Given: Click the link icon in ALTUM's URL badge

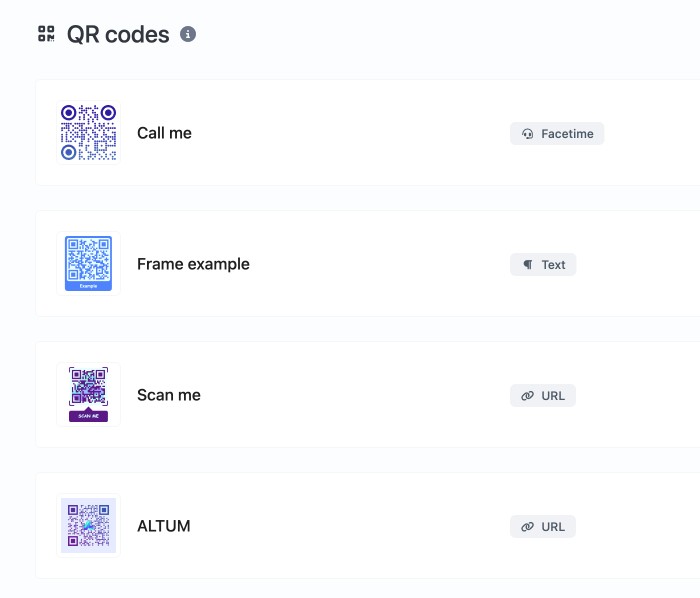Looking at the screenshot, I should coord(528,527).
